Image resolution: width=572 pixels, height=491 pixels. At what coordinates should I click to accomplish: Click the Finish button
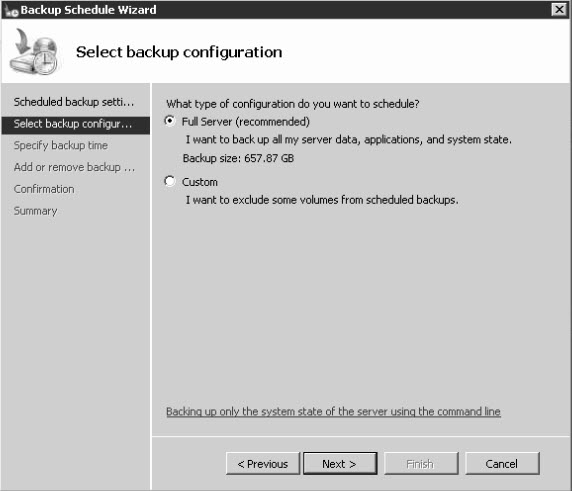421,464
